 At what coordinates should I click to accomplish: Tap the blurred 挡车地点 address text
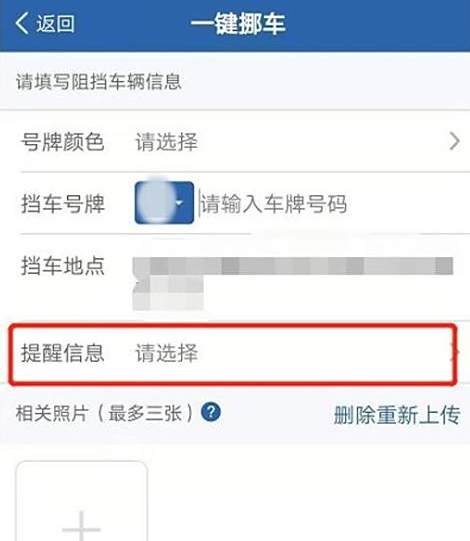[x=293, y=283]
